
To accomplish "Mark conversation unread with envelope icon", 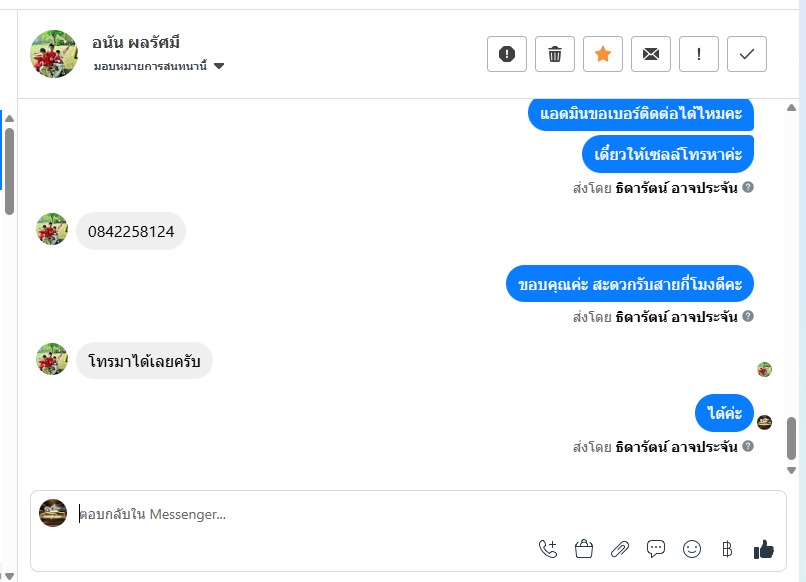I will (x=651, y=55).
